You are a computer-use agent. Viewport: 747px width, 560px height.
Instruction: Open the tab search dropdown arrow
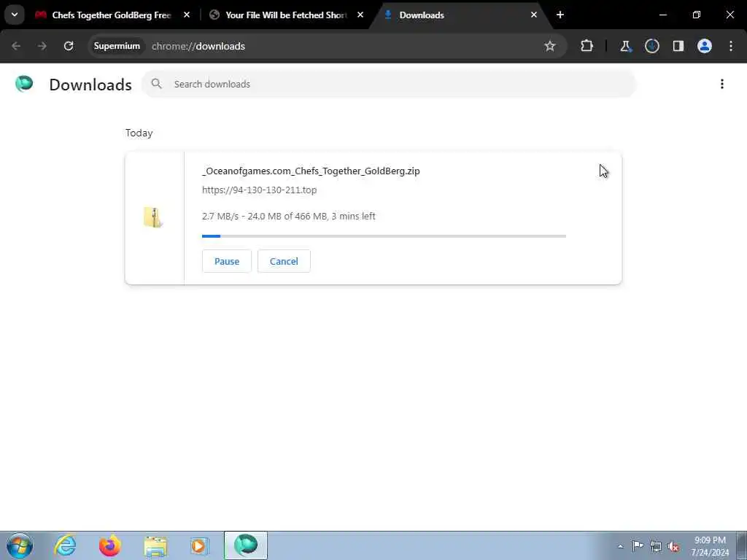point(15,15)
